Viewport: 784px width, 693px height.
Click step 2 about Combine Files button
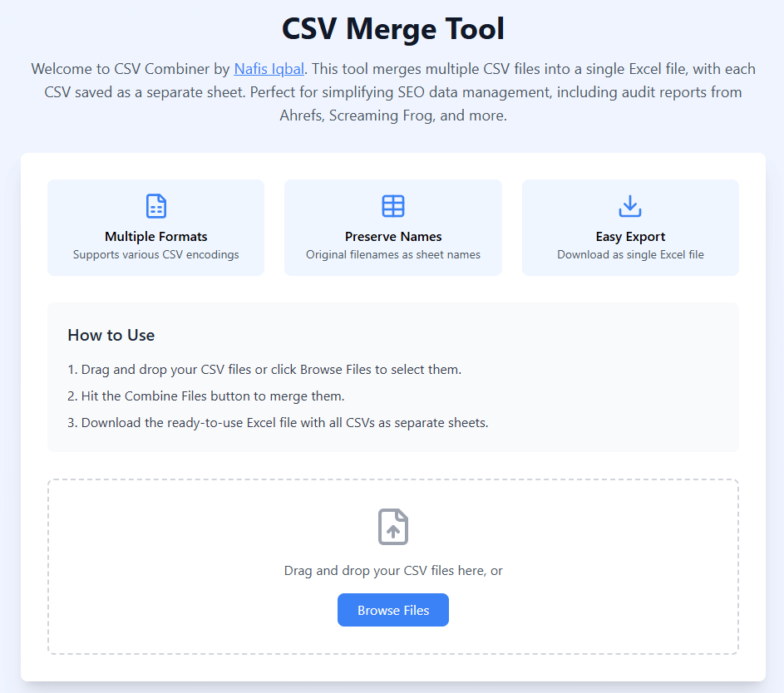pos(206,396)
